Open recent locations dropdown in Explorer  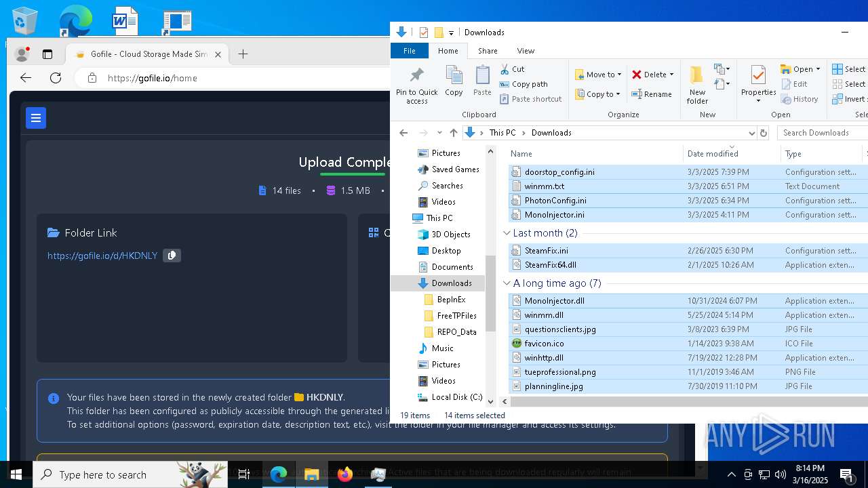click(439, 133)
